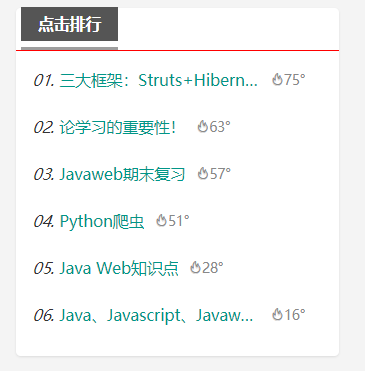Click the flame icon beside 16°
The height and width of the screenshot is (371, 365).
point(277,314)
